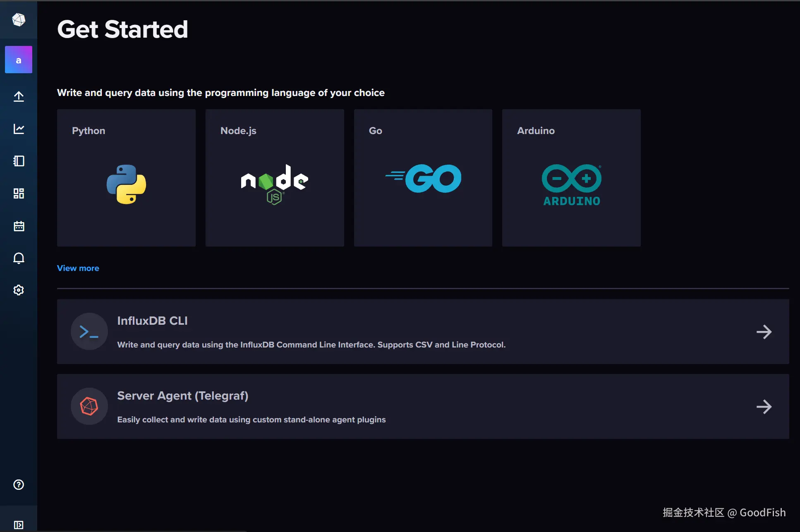800x532 pixels.
Task: Click the View more link
Action: pyautogui.click(x=78, y=268)
